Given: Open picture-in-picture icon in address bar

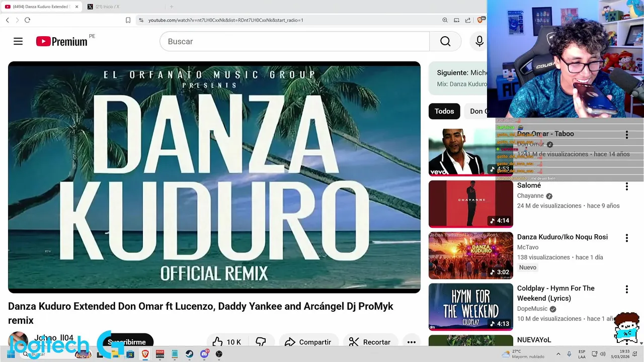Looking at the screenshot, I should (x=456, y=20).
